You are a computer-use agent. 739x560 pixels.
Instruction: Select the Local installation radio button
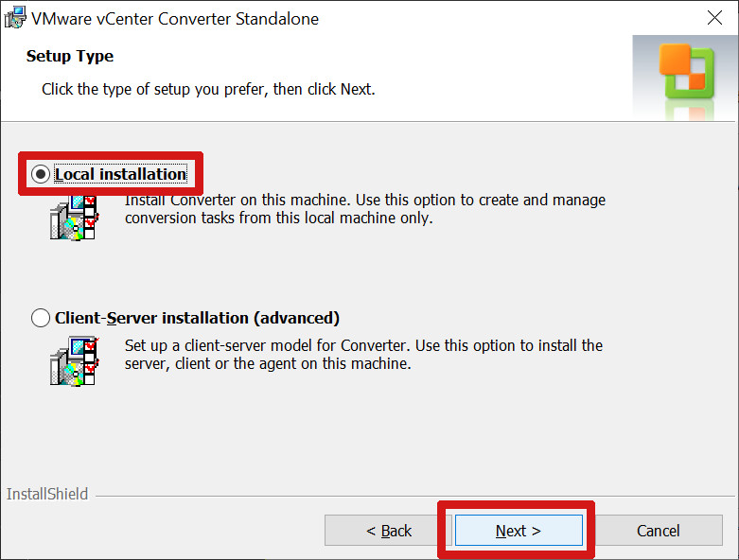(x=41, y=174)
